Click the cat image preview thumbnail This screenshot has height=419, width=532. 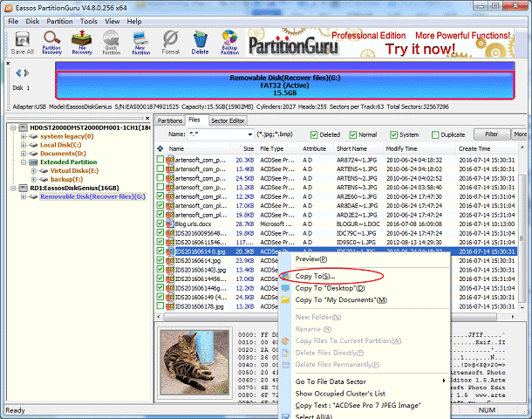(194, 362)
